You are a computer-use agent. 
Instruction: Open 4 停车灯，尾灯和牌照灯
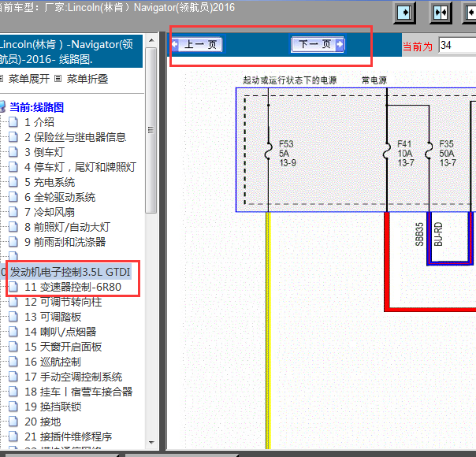pos(80,167)
